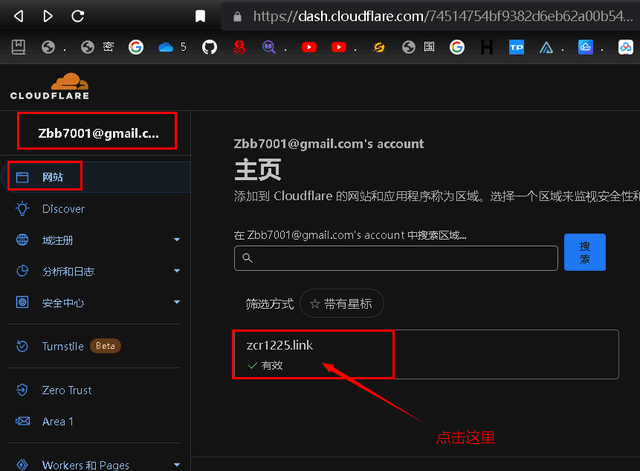Click the Cloudflare logo
This screenshot has height=471, width=640.
pos(50,86)
